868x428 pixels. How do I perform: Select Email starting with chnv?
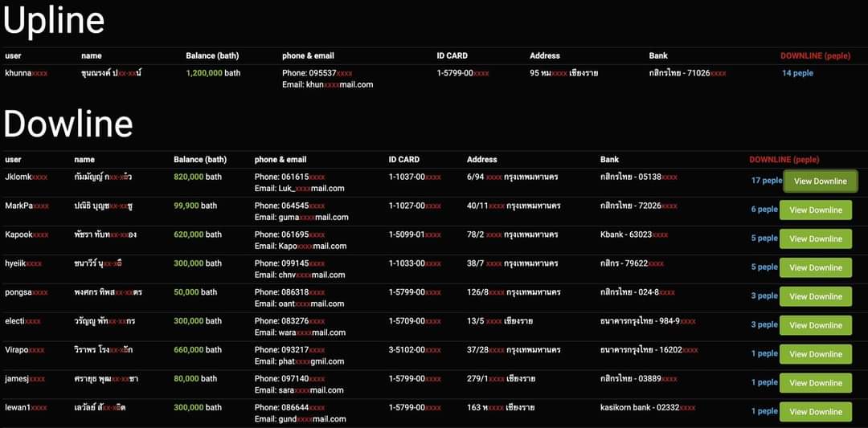click(300, 275)
